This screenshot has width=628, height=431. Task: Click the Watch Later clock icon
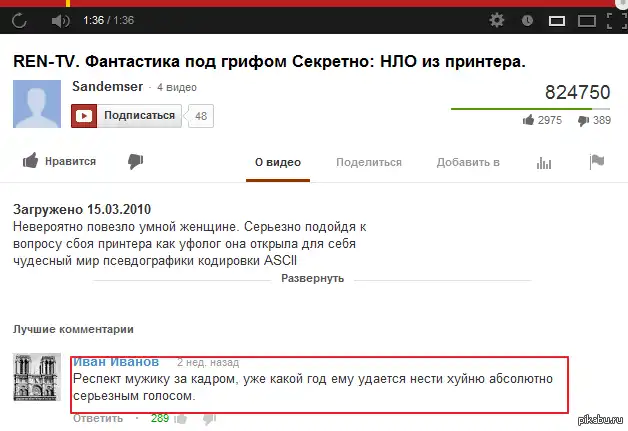point(527,20)
